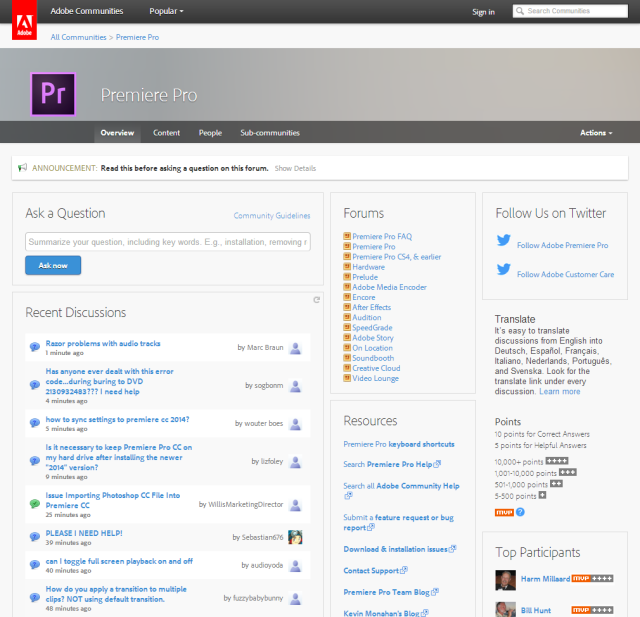Click discussion bubble icon for Razor problems thread
This screenshot has width=640, height=617.
[35, 347]
